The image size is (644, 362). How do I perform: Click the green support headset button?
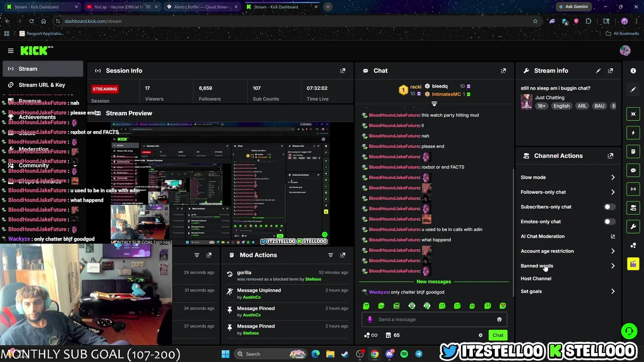click(x=628, y=331)
